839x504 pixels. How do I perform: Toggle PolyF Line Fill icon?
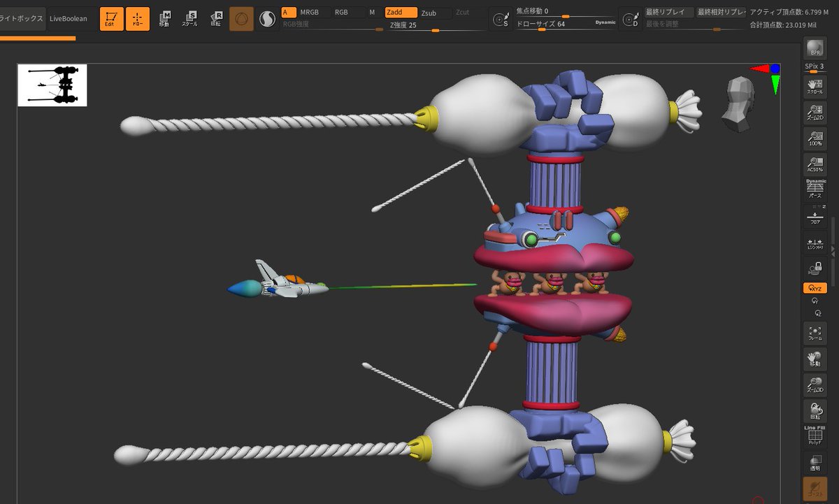pos(815,435)
